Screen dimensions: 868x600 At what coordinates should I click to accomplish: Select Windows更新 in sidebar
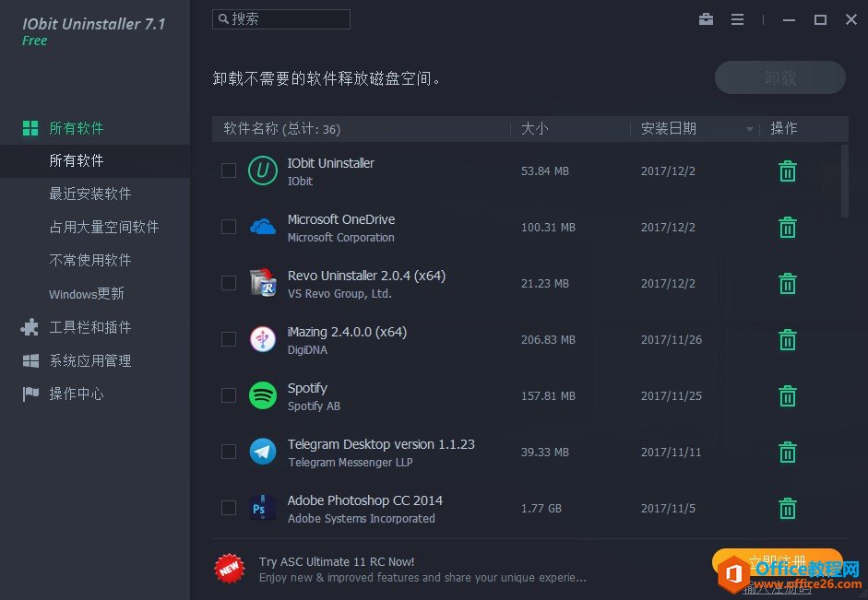pos(87,294)
